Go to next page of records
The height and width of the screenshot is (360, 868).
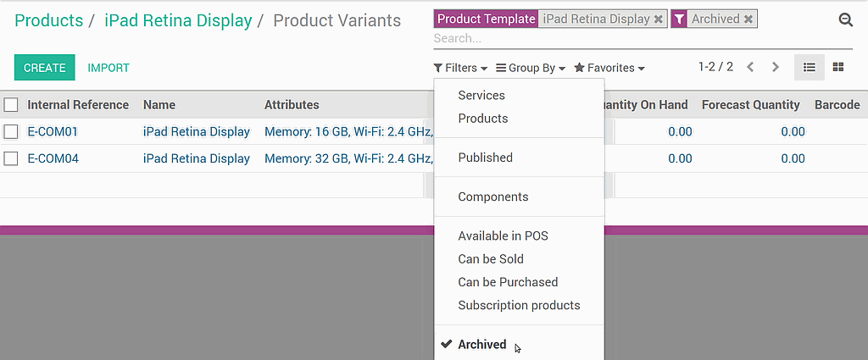[x=775, y=68]
